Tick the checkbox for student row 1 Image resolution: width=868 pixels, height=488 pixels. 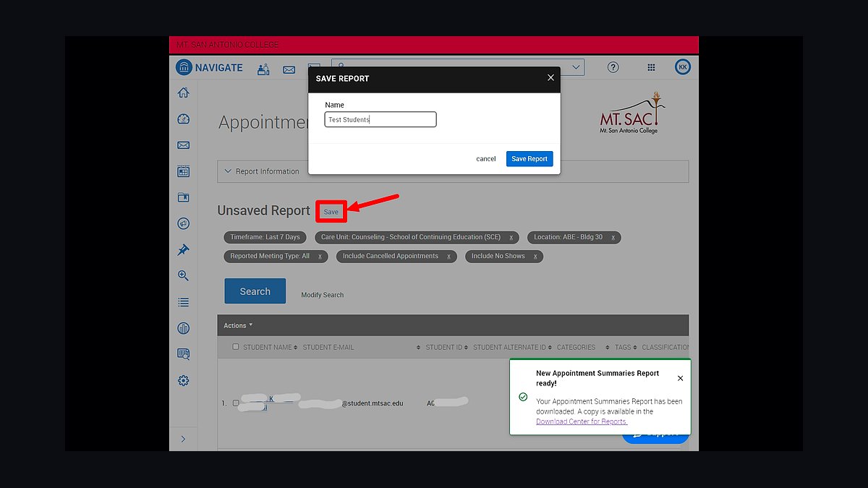coord(236,403)
